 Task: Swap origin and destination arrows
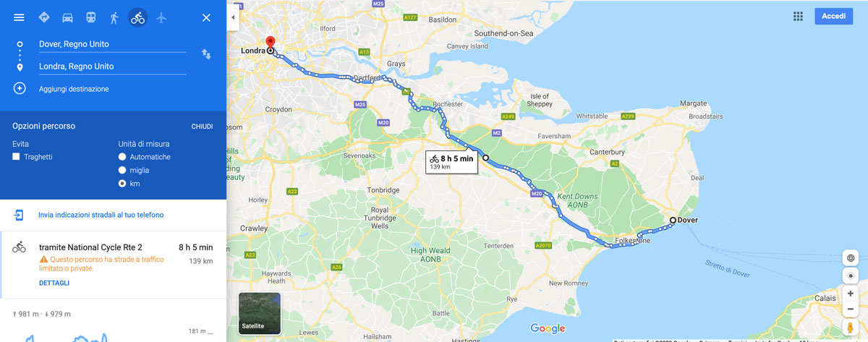(206, 54)
